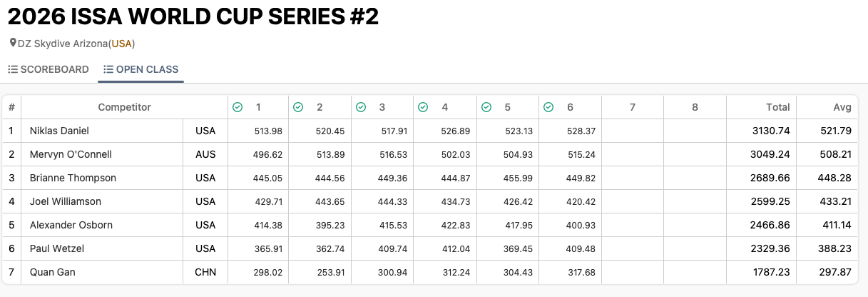The height and width of the screenshot is (297, 868).
Task: Select the OPEN CLASS tab
Action: pyautogui.click(x=141, y=69)
